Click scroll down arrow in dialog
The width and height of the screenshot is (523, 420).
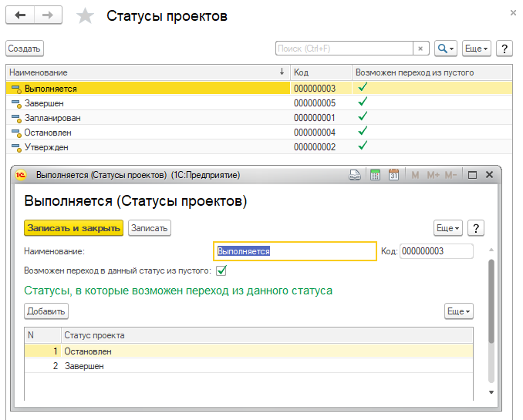(491, 392)
